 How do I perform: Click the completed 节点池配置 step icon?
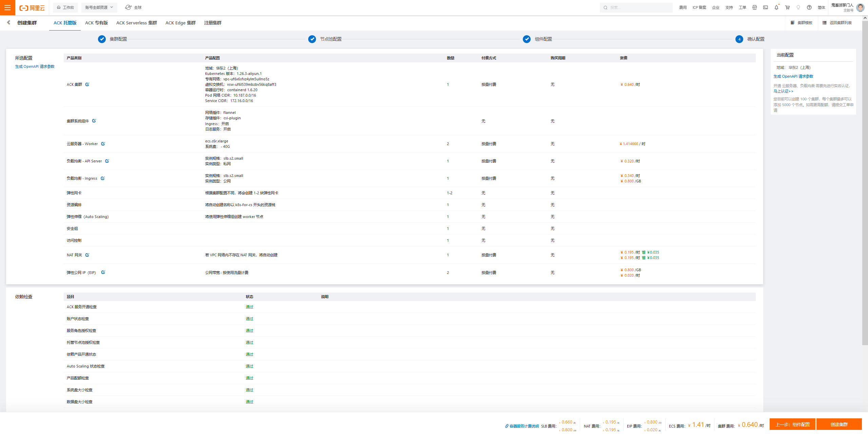(x=312, y=39)
